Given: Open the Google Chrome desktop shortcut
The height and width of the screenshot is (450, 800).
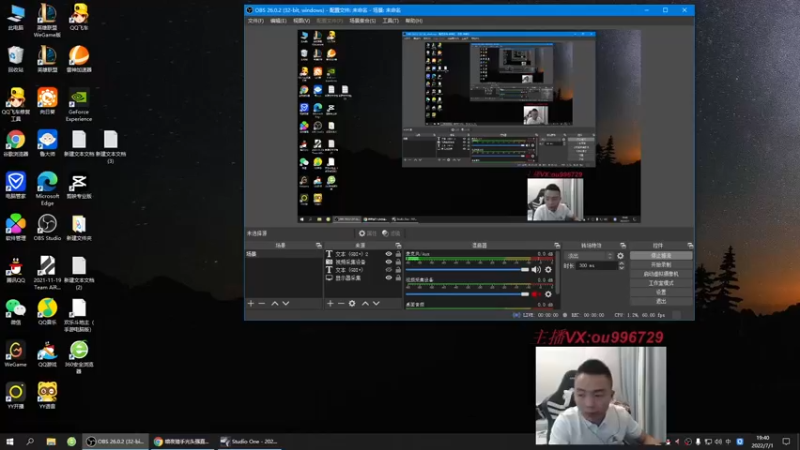Looking at the screenshot, I should click(x=16, y=143).
